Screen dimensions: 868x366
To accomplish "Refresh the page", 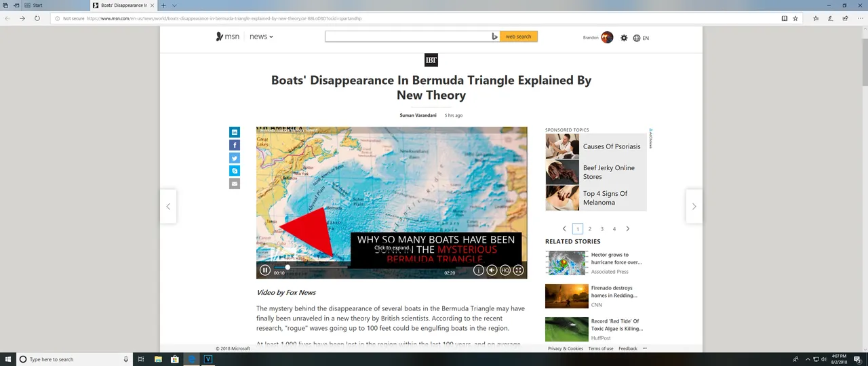I will pyautogui.click(x=37, y=18).
